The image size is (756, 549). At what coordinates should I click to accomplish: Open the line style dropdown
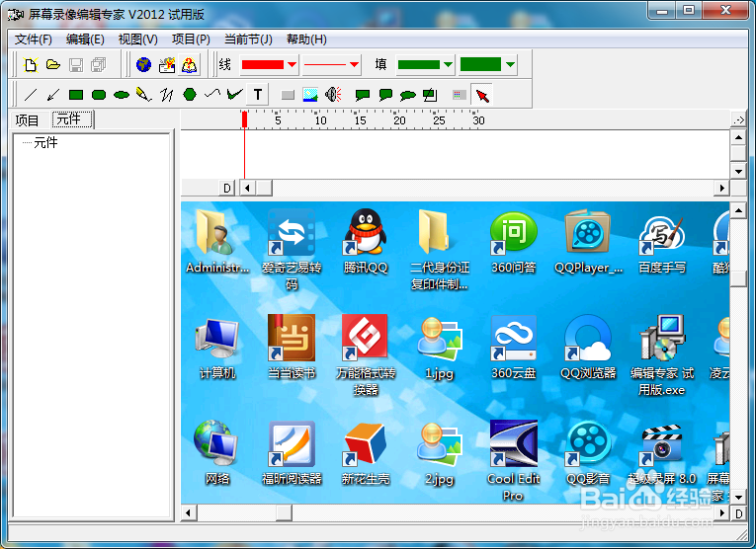pos(354,64)
